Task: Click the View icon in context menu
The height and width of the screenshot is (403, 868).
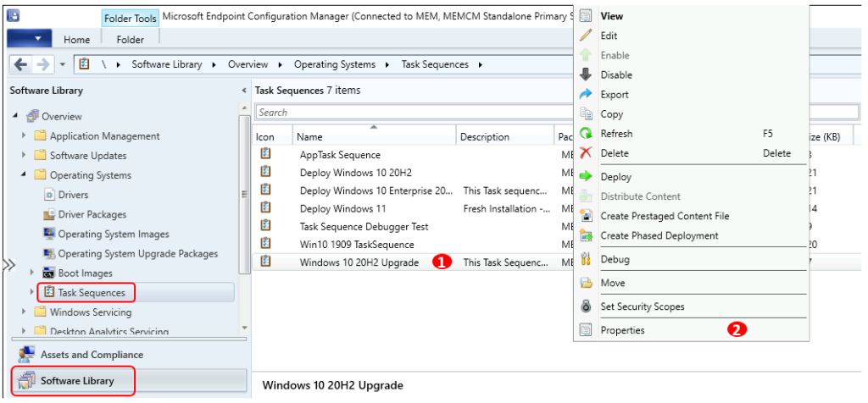Action: coord(585,16)
